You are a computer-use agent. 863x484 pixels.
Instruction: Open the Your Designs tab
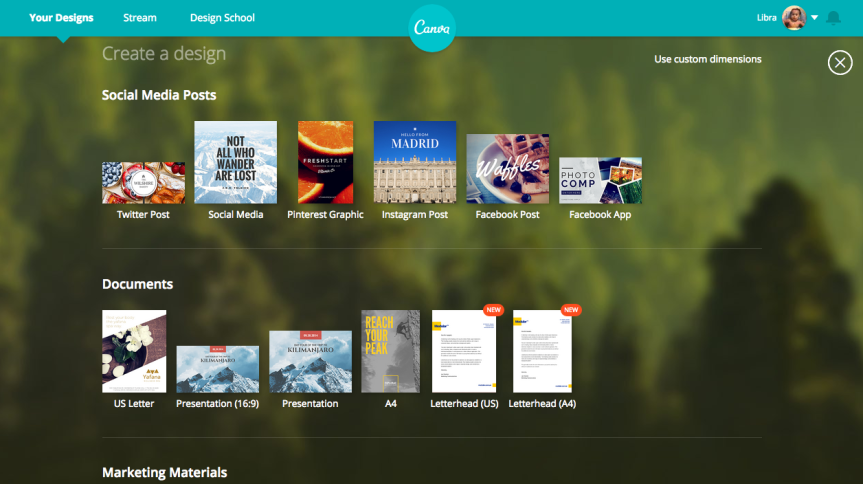pos(61,18)
